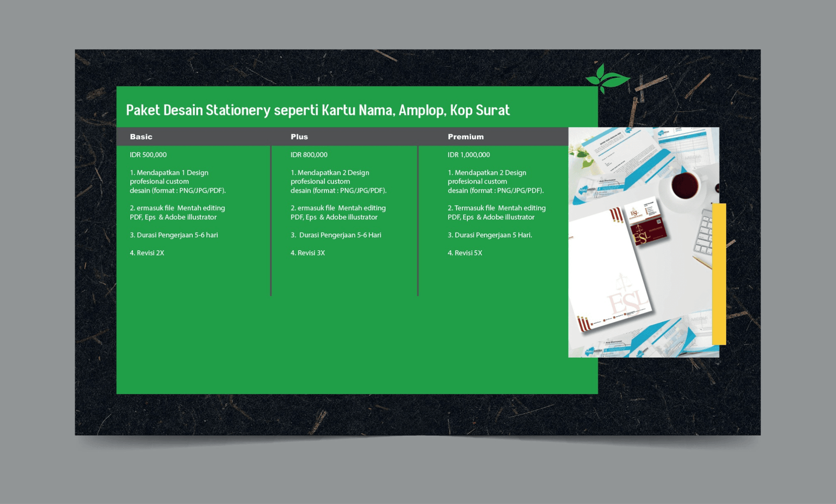Image resolution: width=836 pixels, height=504 pixels.
Task: Click the Revisi 3X item
Action: (x=308, y=253)
